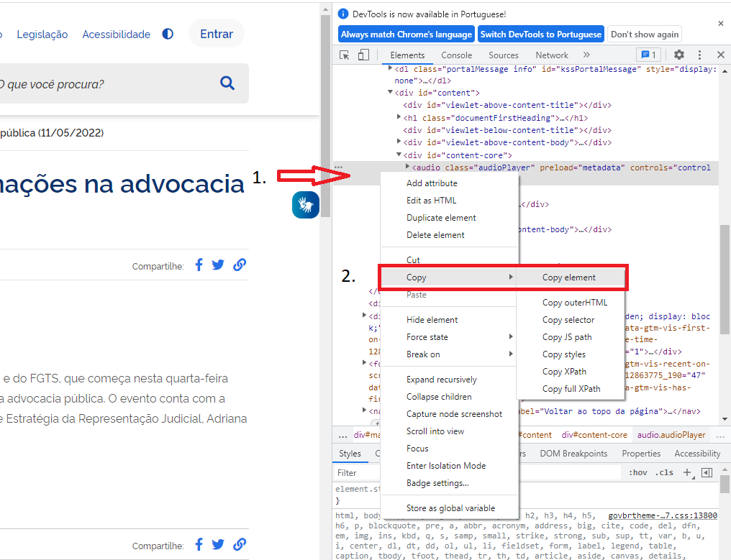Open the VLibras accessibility hand icon
731x560 pixels.
305,205
